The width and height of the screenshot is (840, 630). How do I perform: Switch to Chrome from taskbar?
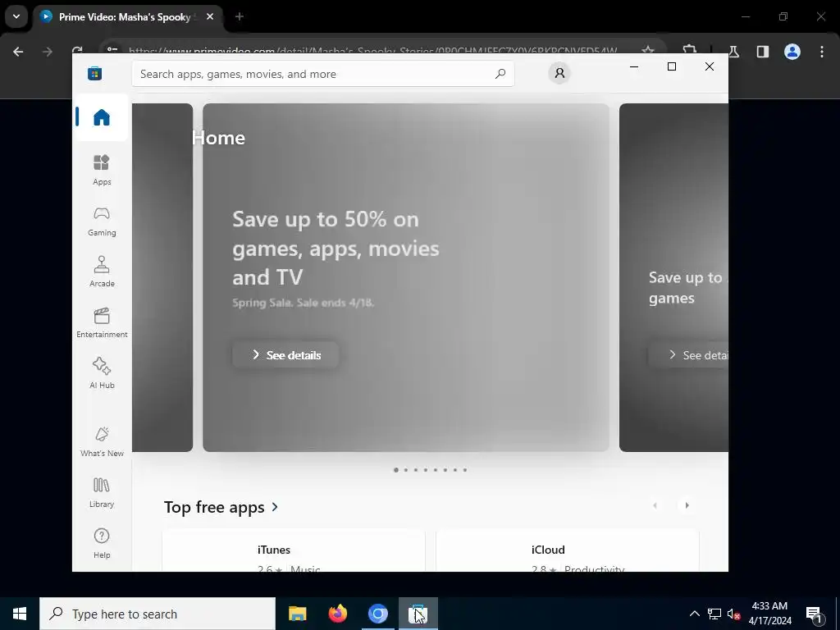[377, 614]
